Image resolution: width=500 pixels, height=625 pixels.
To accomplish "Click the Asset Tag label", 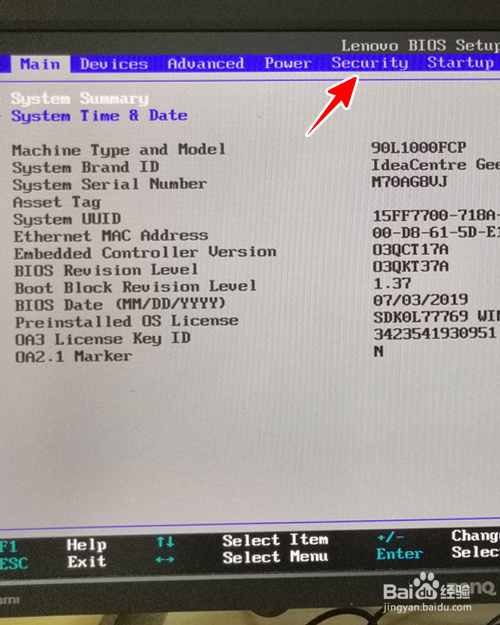I will point(57,202).
